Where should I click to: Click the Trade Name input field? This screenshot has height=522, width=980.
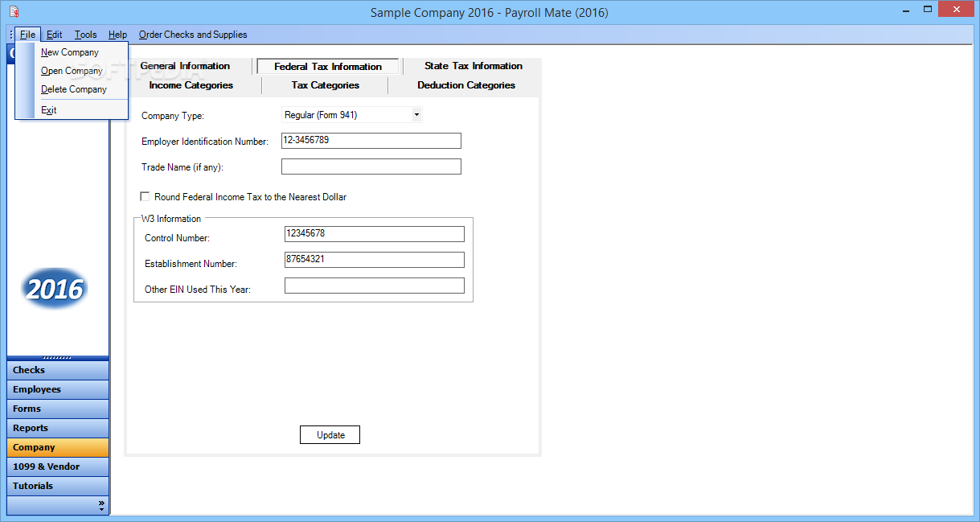click(x=371, y=166)
